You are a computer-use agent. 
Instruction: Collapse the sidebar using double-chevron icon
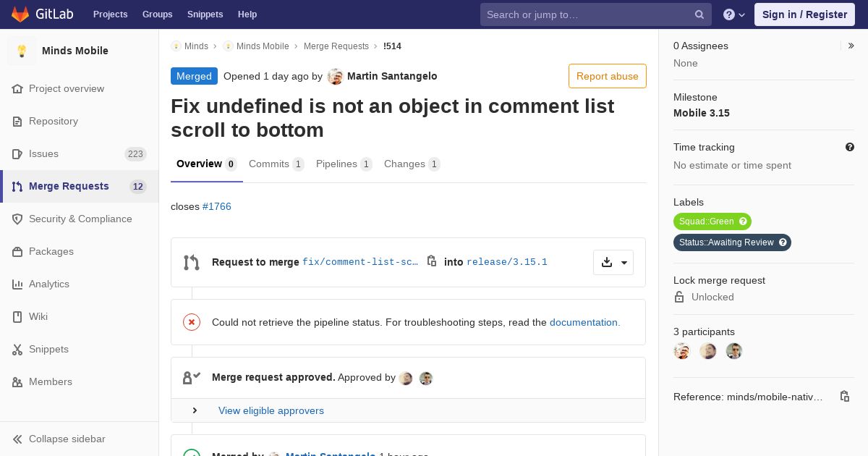click(x=17, y=439)
